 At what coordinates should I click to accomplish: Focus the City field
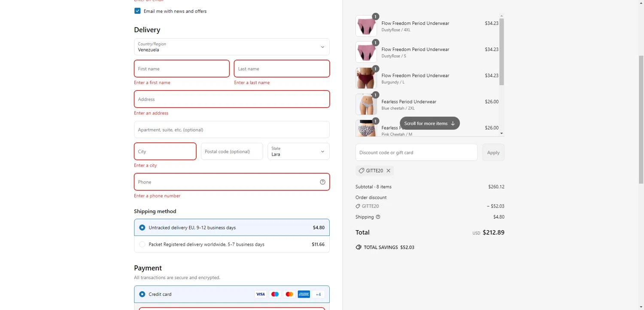click(165, 151)
